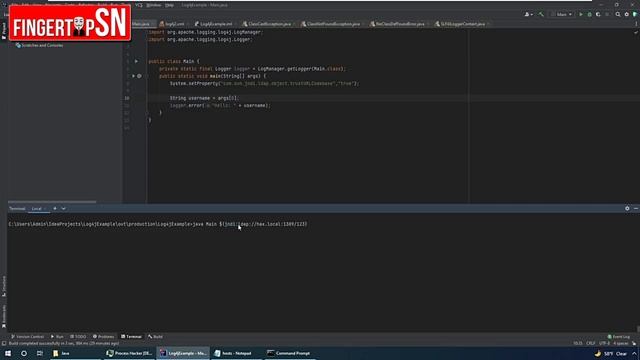Image resolution: width=640 pixels, height=360 pixels.
Task: Open the VCS menu
Action: point(139,5)
